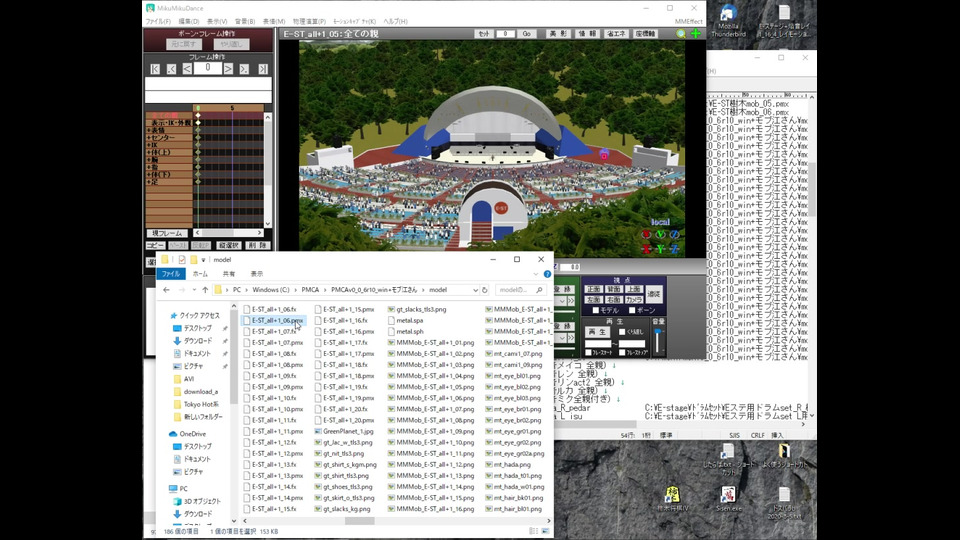Click the red X move axis icon

646,249
